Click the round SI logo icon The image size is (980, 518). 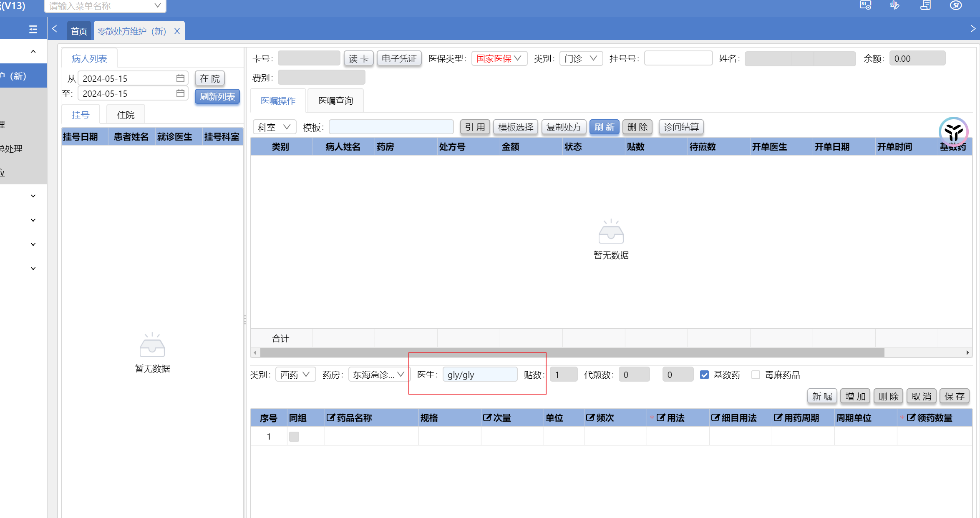tap(956, 5)
